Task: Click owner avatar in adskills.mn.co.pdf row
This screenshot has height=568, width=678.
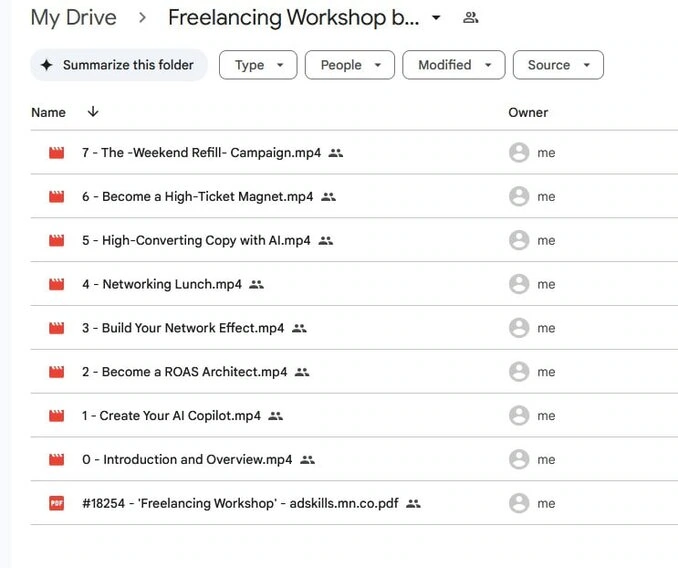Action: pos(519,503)
